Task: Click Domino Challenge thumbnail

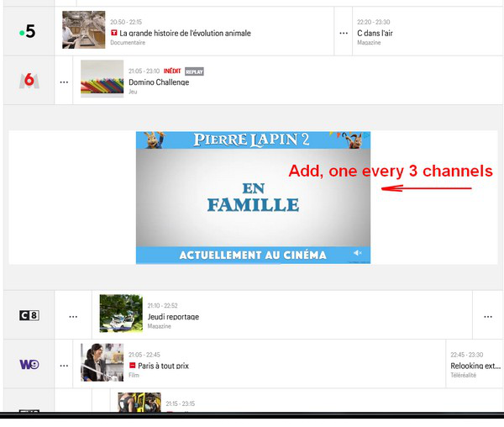Action: [102, 79]
